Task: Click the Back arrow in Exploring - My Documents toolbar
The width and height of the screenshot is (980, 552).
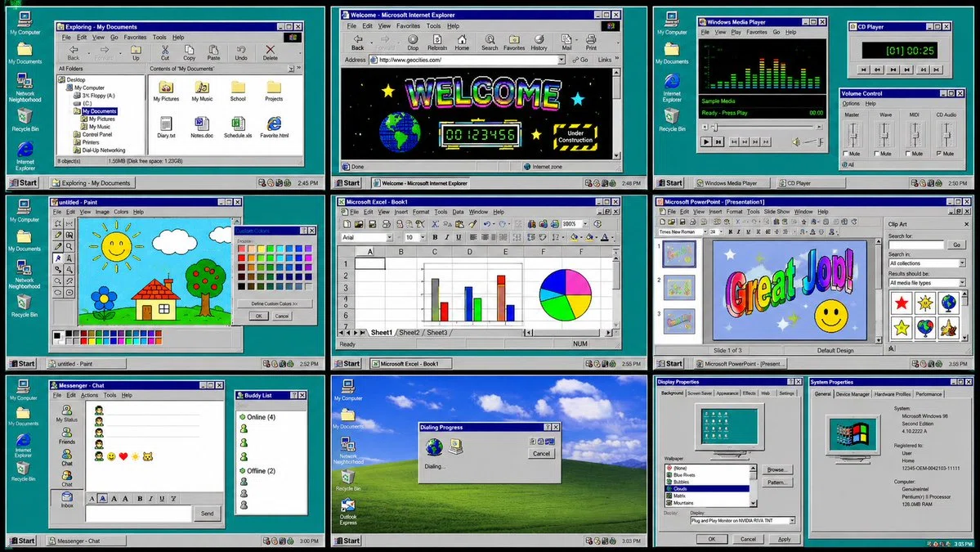Action: pyautogui.click(x=74, y=49)
